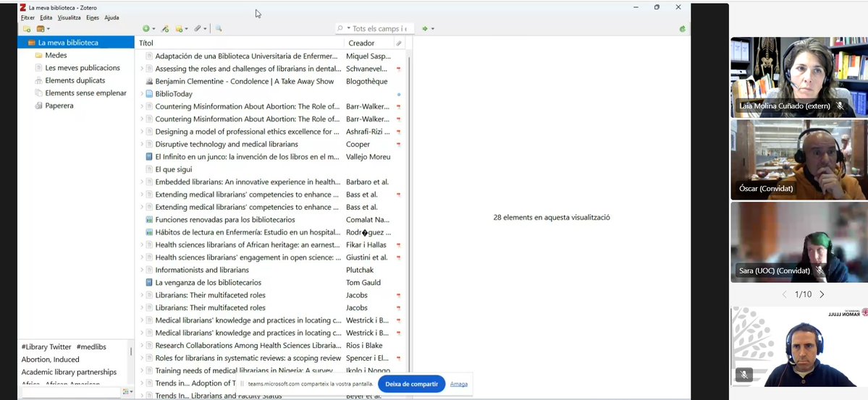Click the New Note toolbar icon
This screenshot has width=868, height=400.
point(181,29)
